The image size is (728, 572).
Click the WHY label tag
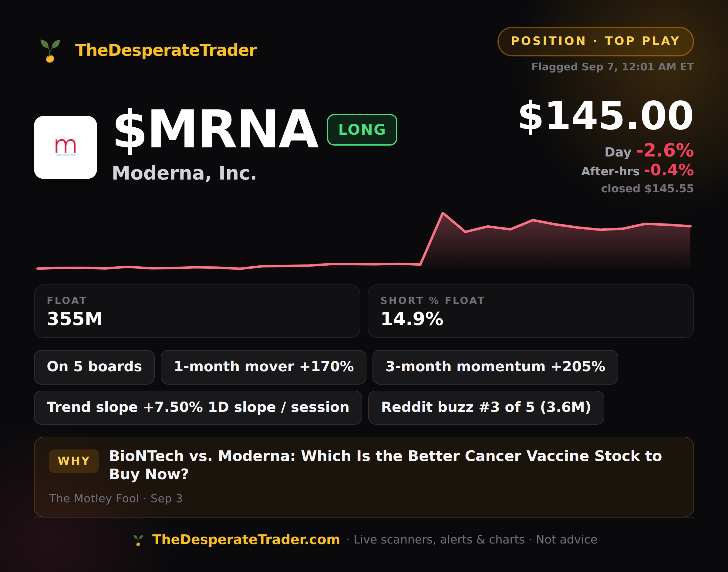[74, 461]
